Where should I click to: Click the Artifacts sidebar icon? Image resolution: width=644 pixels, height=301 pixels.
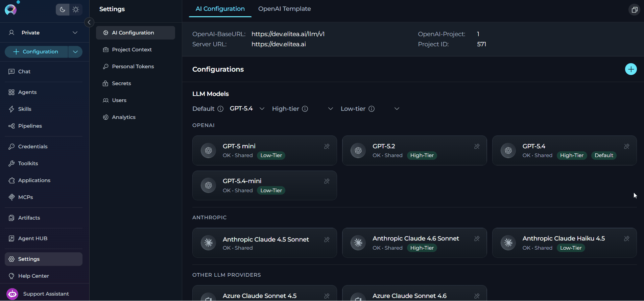point(11,218)
